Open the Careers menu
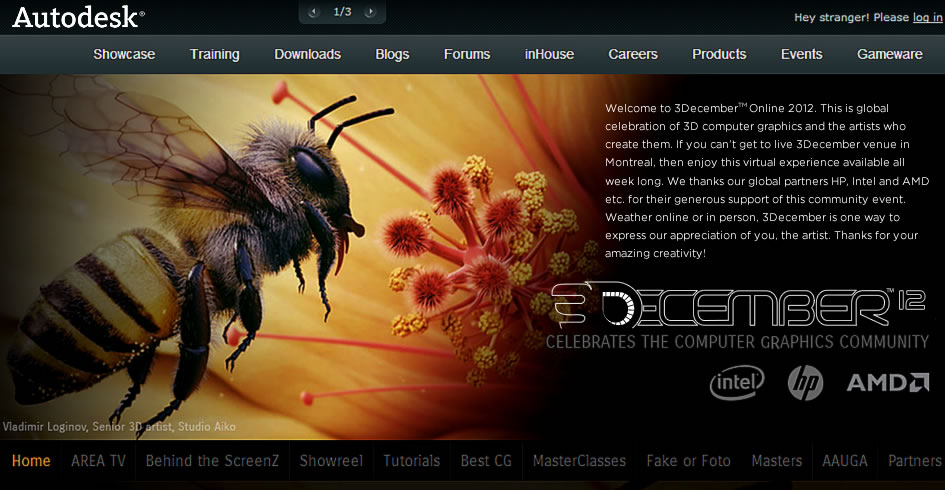 [633, 54]
